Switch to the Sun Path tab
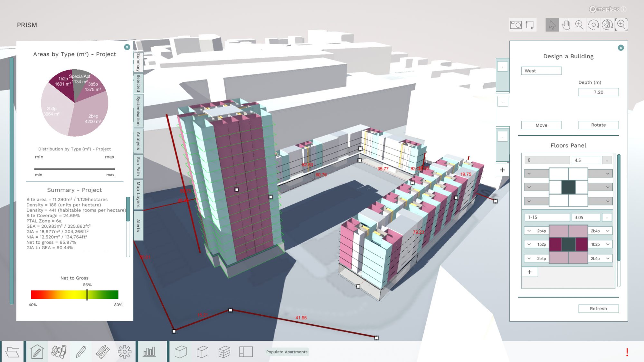 pos(138,167)
